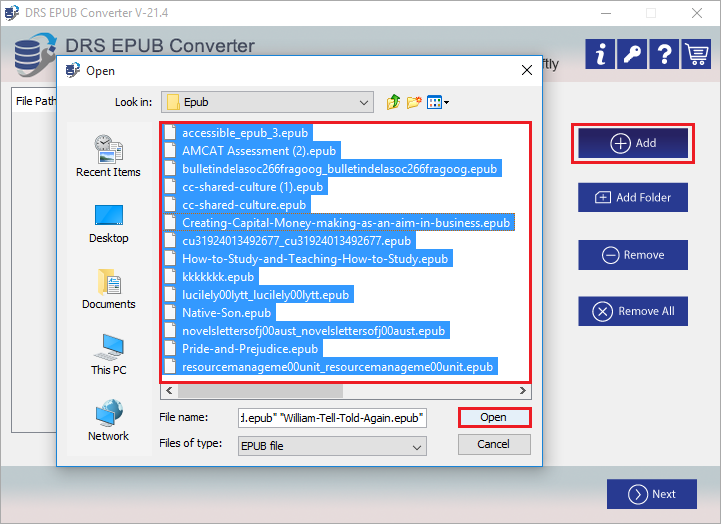Open the help question mark icon
This screenshot has width=721, height=524.
[x=664, y=54]
